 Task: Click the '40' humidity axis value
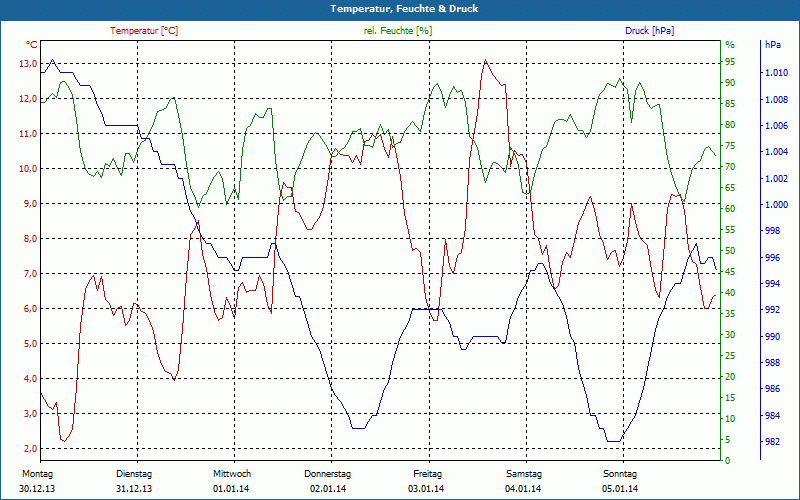[730, 293]
